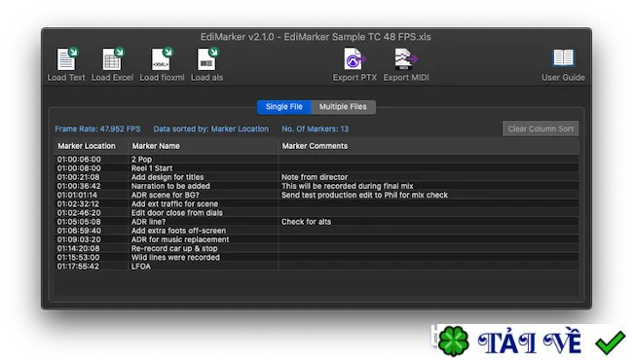The image size is (633, 364).
Task: Select timecode 01:06:59:40
Action: (79, 231)
